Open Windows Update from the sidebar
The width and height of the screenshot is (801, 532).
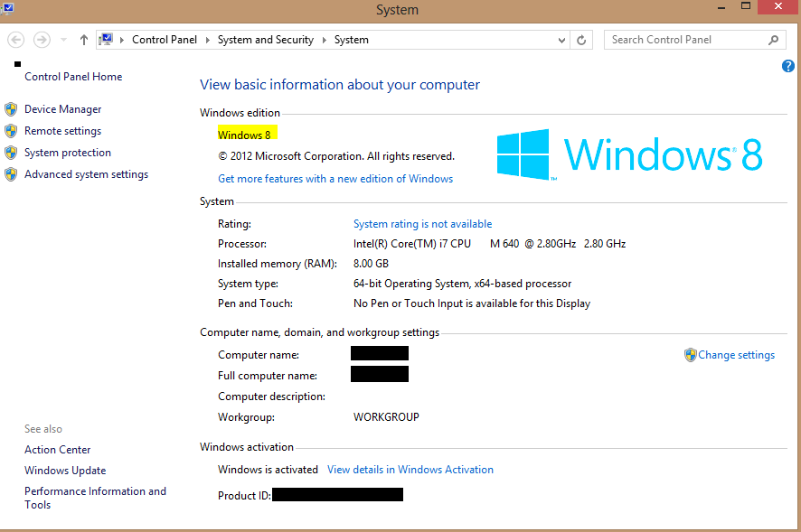click(64, 470)
